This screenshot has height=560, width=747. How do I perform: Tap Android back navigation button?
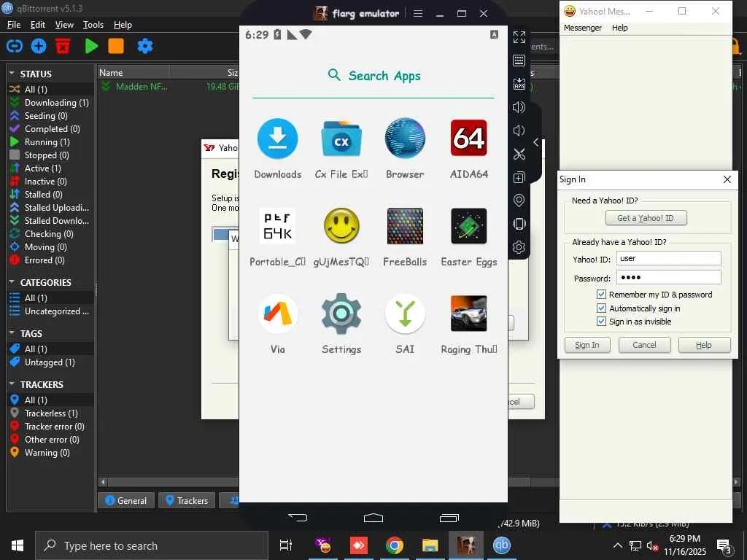298,518
